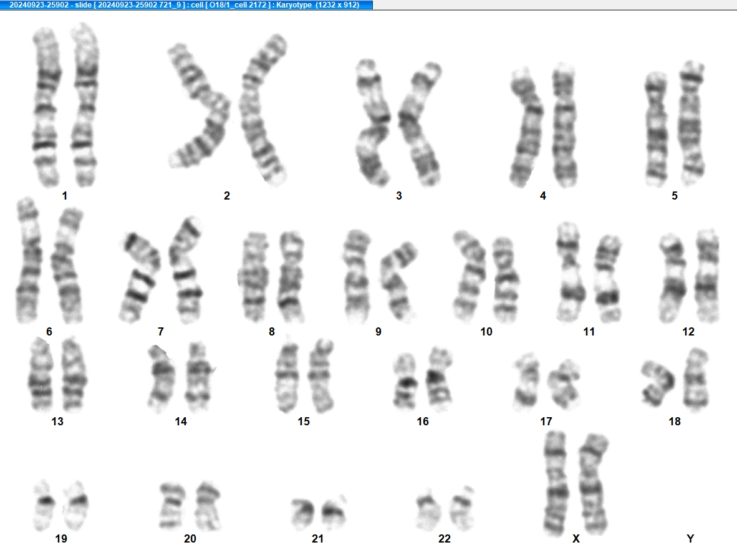Click the right chromosome 20 homolog
The image size is (737, 560).
(208, 506)
